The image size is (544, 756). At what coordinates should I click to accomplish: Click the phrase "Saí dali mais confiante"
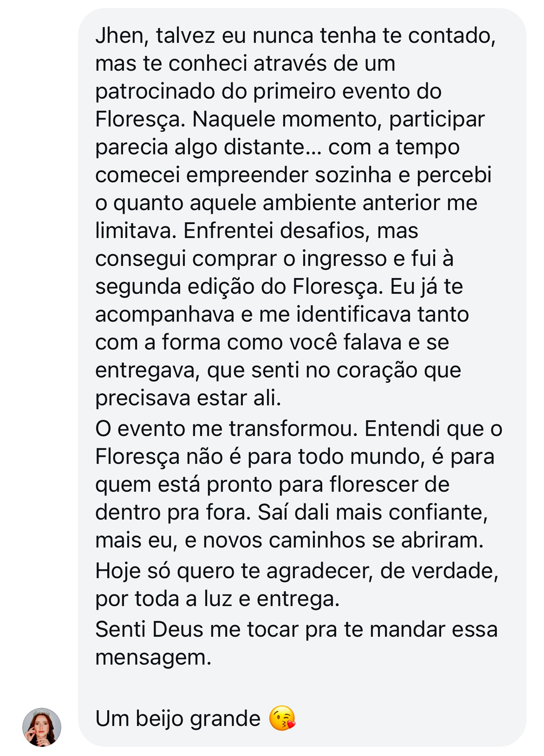click(x=372, y=513)
